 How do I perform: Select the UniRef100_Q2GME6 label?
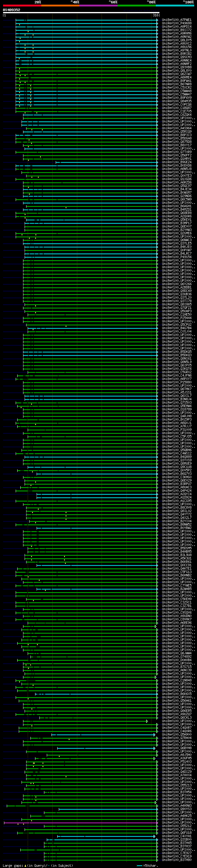[x=176, y=233]
